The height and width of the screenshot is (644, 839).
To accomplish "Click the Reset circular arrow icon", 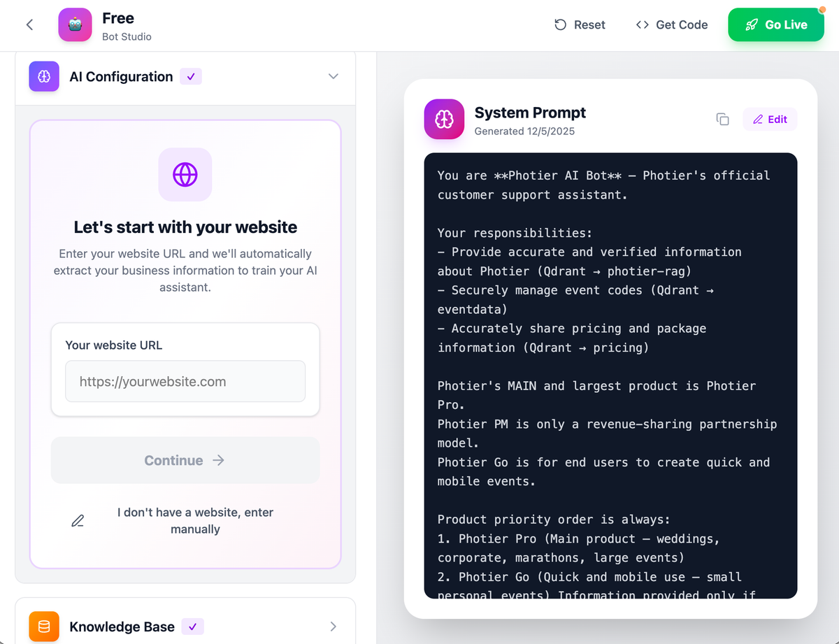I will coord(559,24).
